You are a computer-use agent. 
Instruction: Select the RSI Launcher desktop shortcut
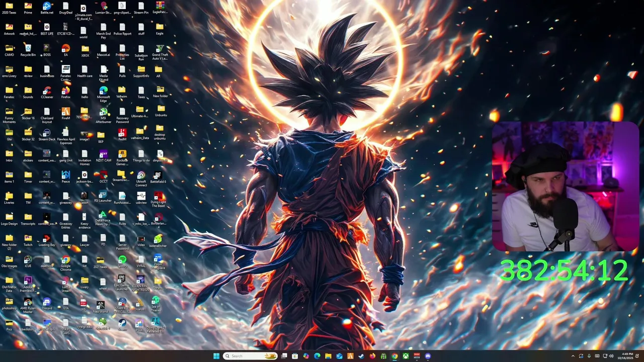tap(103, 197)
